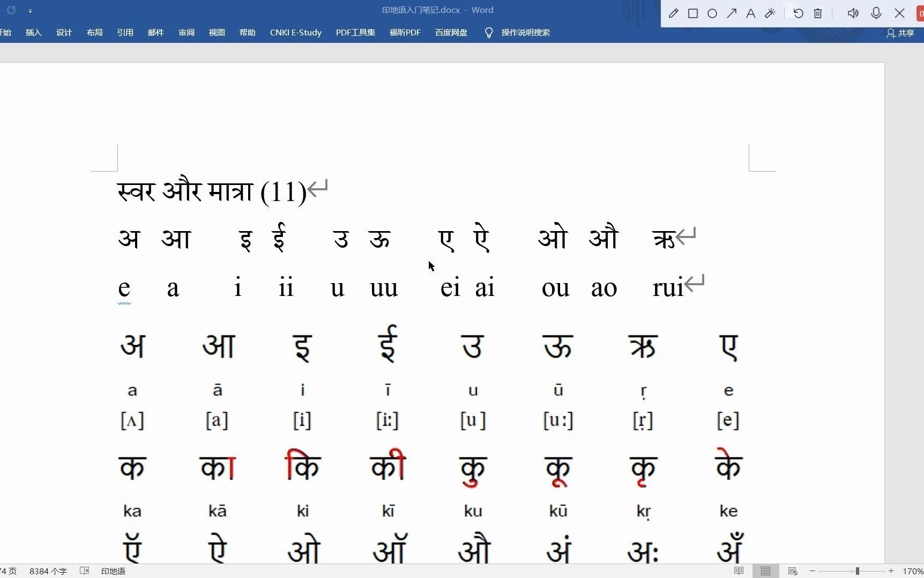Click the IPA symbol [ʌ] in chart

(x=132, y=420)
